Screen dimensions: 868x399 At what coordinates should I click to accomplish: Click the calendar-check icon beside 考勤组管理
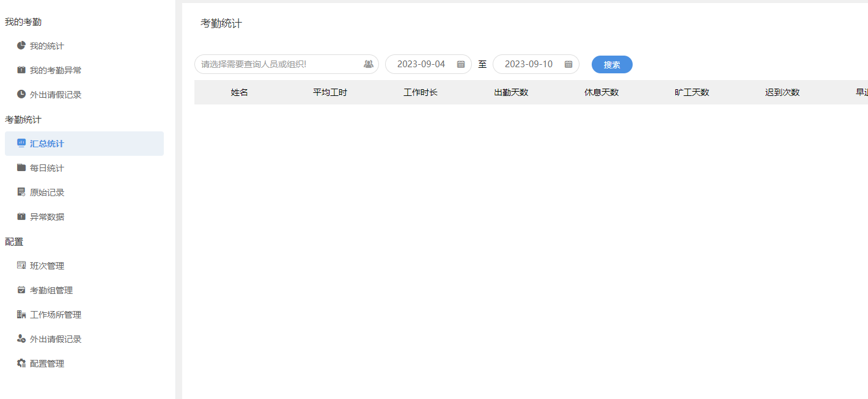click(x=21, y=290)
